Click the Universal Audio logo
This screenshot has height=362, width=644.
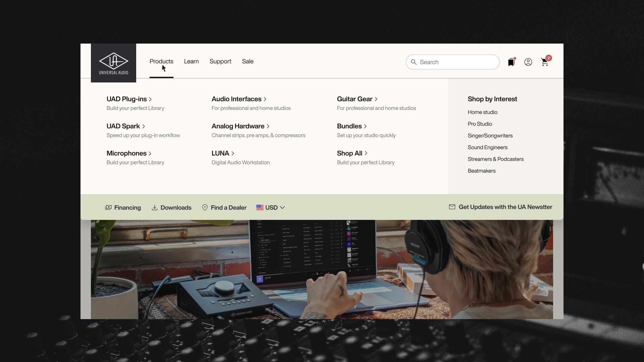113,63
